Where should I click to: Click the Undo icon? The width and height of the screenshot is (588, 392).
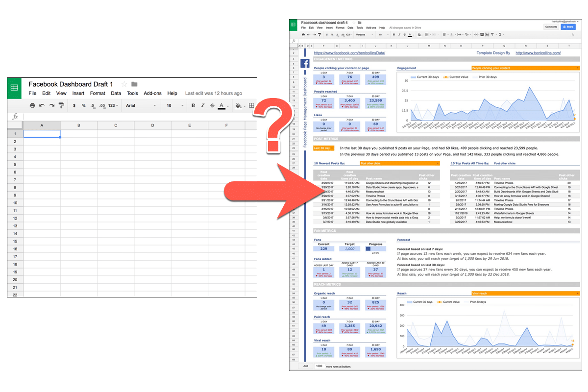42,105
